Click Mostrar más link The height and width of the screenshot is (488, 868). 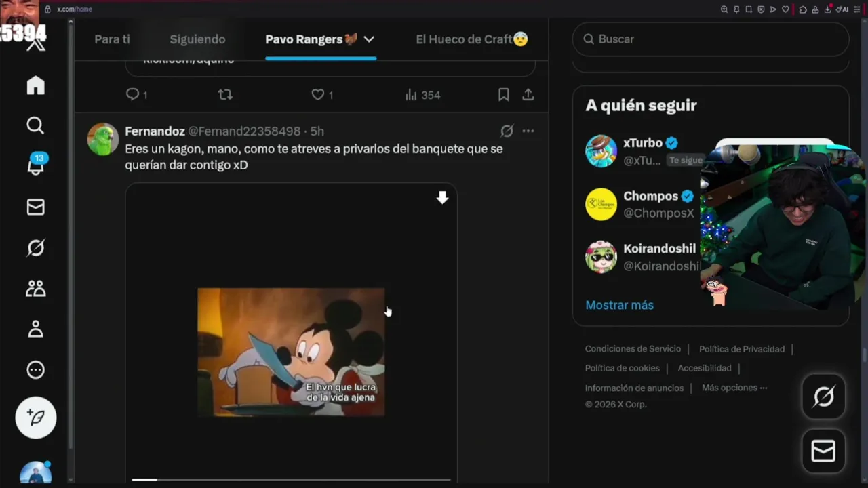pyautogui.click(x=619, y=305)
